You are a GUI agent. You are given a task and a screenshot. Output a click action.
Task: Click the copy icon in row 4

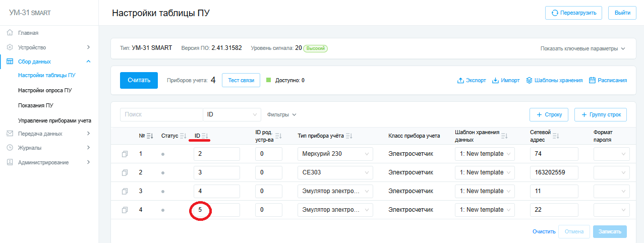(125, 210)
